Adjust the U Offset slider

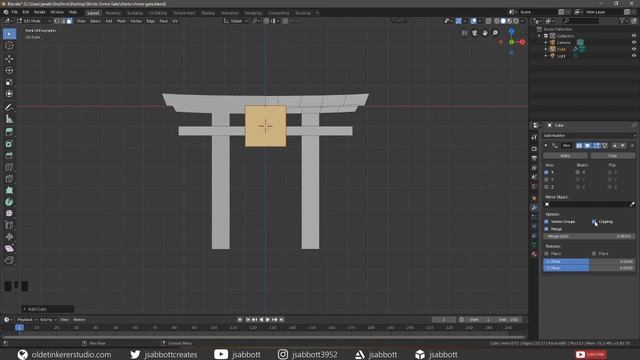tap(589, 262)
